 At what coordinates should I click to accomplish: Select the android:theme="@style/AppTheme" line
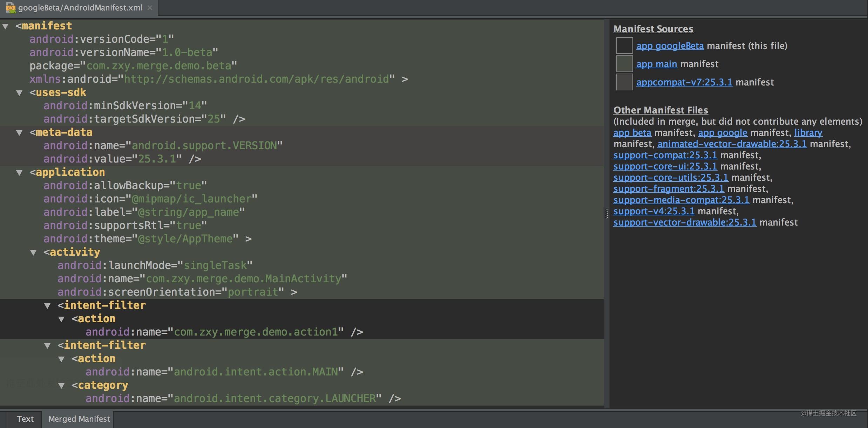[148, 239]
